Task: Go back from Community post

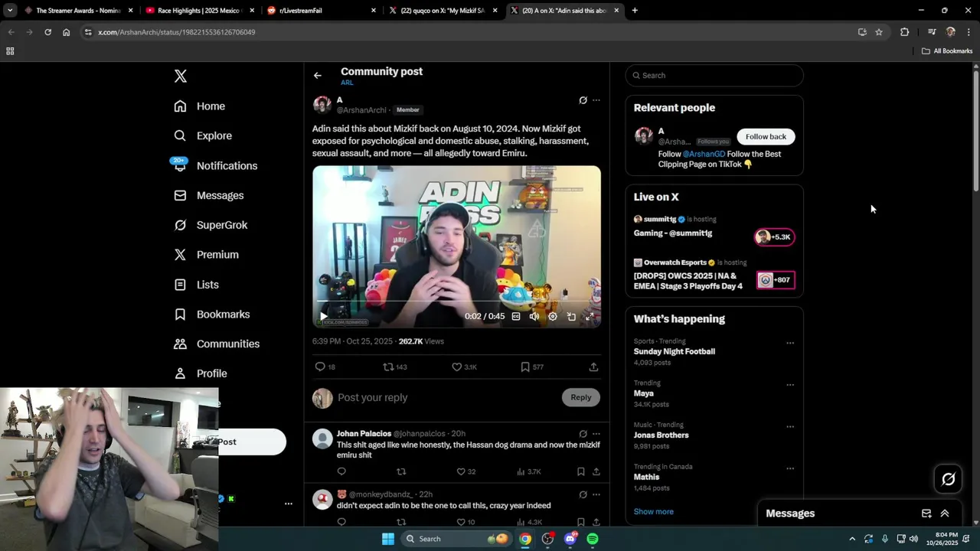Action: 318,75
